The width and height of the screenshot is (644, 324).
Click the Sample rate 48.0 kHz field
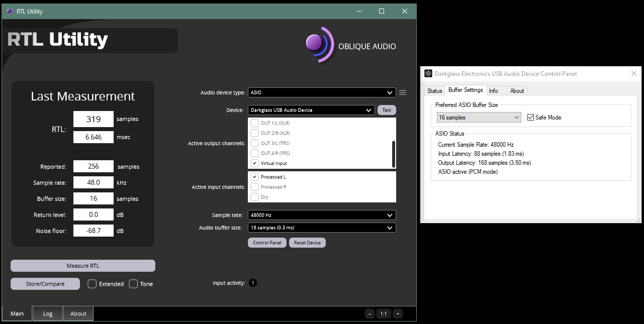94,182
